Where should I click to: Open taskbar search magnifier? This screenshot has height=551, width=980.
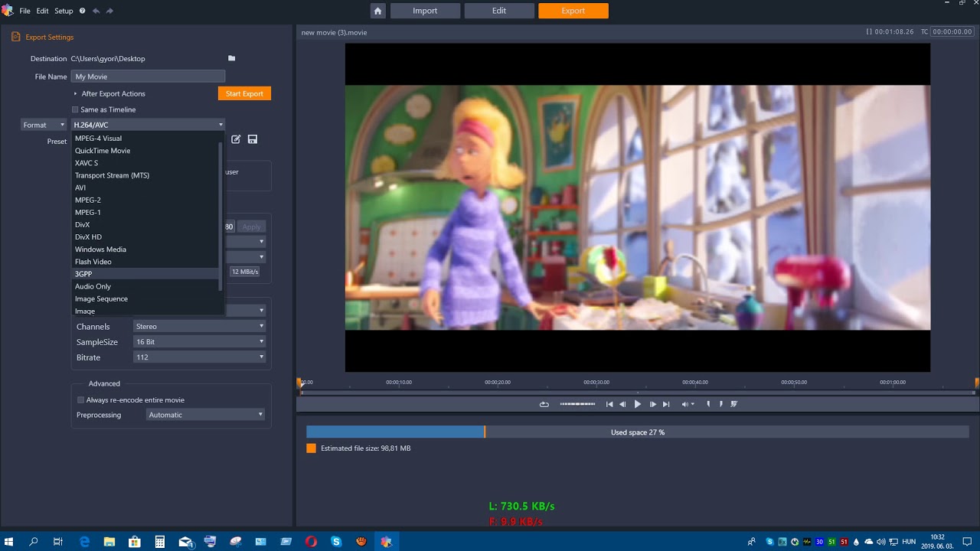tap(34, 542)
